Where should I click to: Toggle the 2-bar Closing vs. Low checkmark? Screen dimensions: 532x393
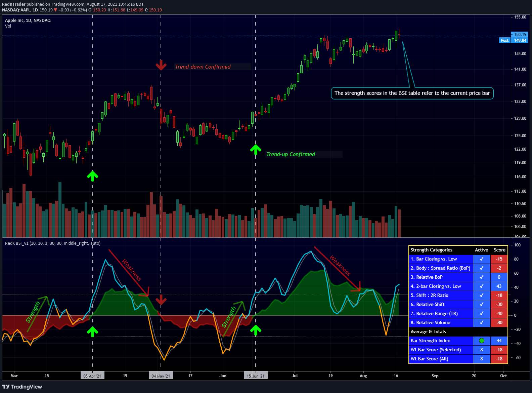tap(482, 286)
